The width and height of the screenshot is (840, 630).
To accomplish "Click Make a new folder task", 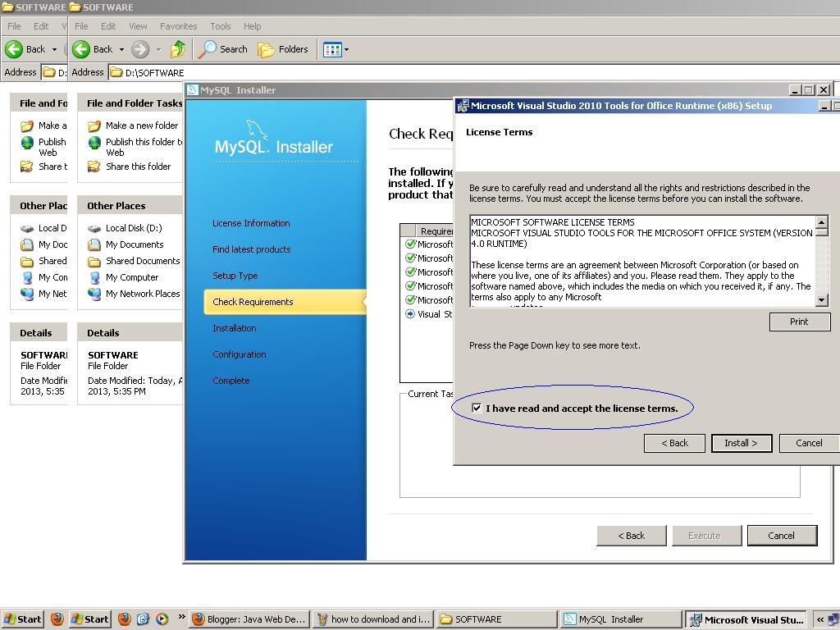I will [x=142, y=126].
